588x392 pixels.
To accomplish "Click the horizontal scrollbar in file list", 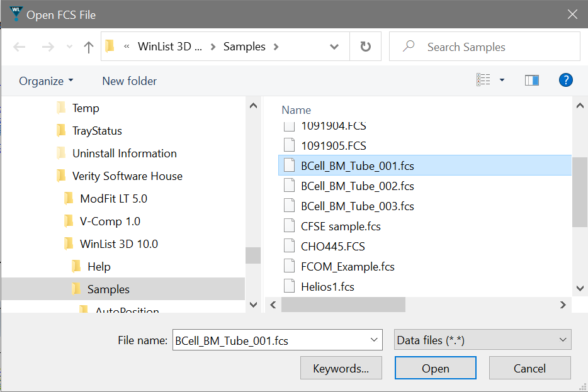I will (x=343, y=305).
